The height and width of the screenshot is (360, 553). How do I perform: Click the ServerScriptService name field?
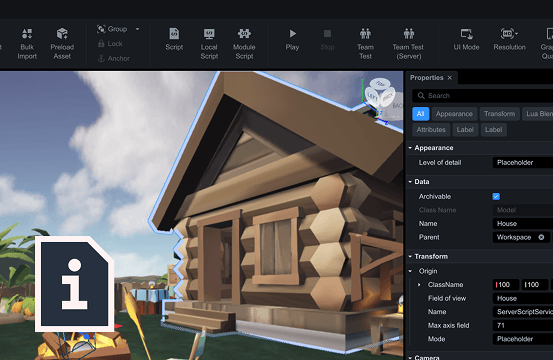[523, 312]
